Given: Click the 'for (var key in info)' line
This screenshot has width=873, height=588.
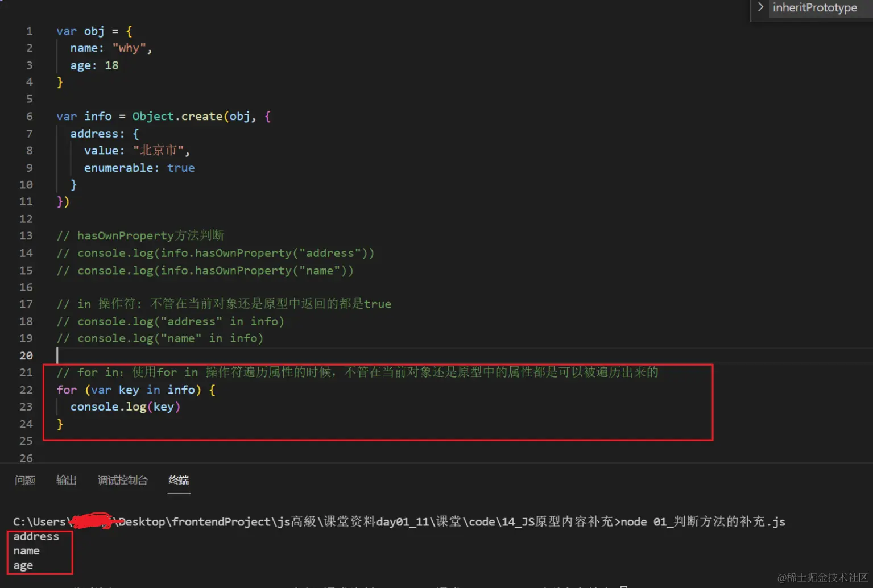Looking at the screenshot, I should pyautogui.click(x=136, y=390).
